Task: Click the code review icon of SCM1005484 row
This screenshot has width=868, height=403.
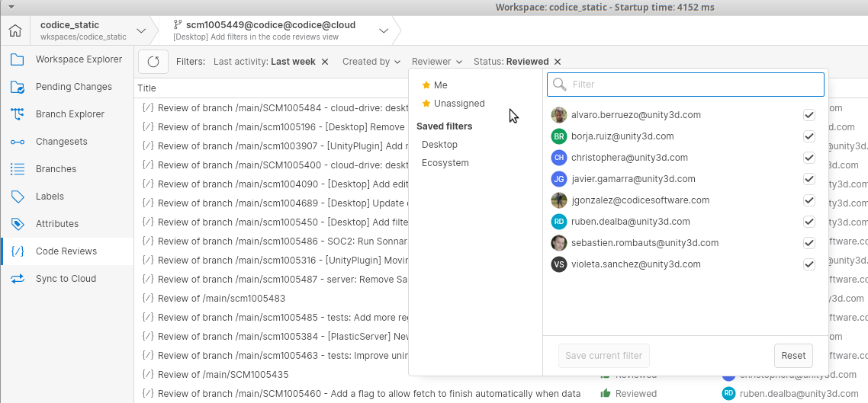Action: click(147, 108)
